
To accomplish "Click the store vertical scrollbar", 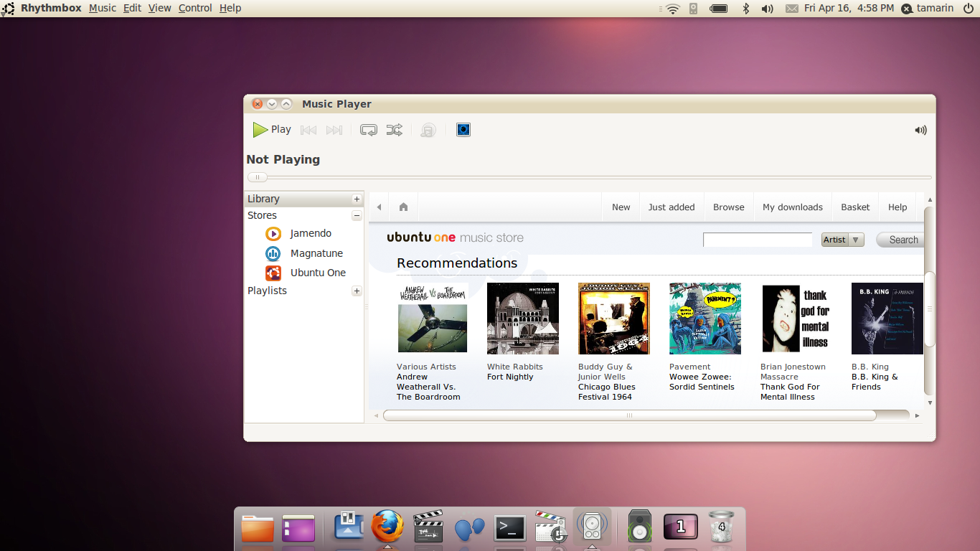I will click(x=930, y=309).
